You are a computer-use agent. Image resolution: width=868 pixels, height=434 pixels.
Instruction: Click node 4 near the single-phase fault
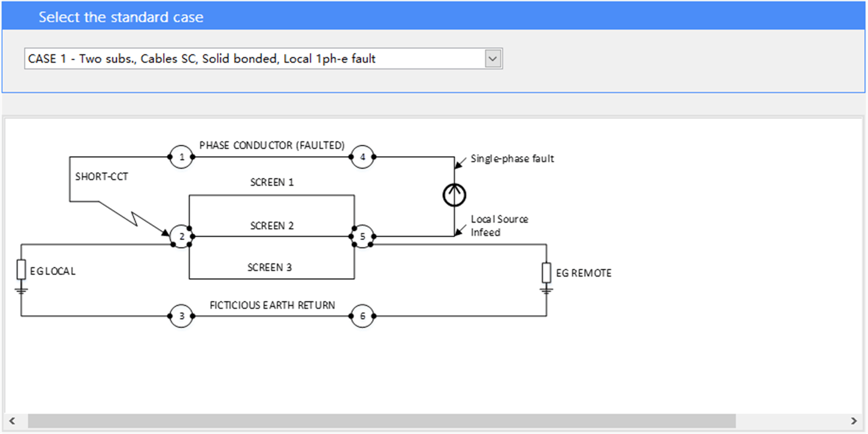point(362,157)
